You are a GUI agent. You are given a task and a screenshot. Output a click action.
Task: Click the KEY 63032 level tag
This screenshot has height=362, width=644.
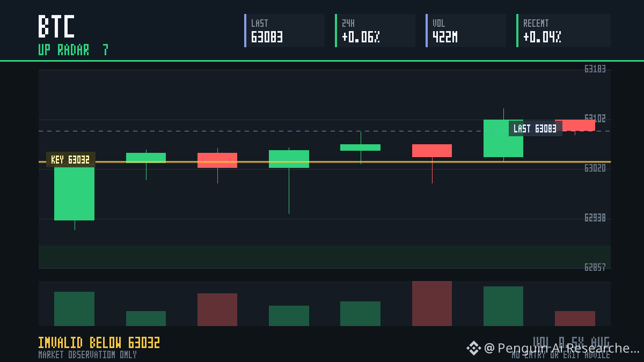click(71, 160)
